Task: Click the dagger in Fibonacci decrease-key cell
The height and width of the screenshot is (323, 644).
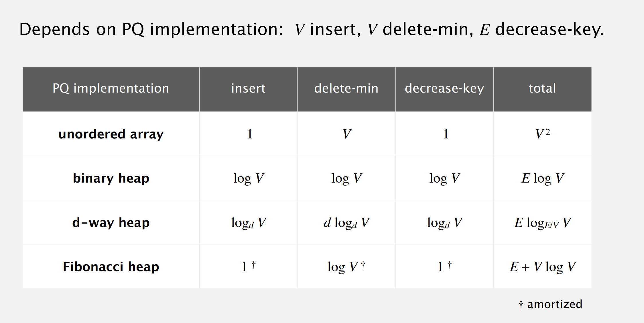Action: (x=450, y=265)
